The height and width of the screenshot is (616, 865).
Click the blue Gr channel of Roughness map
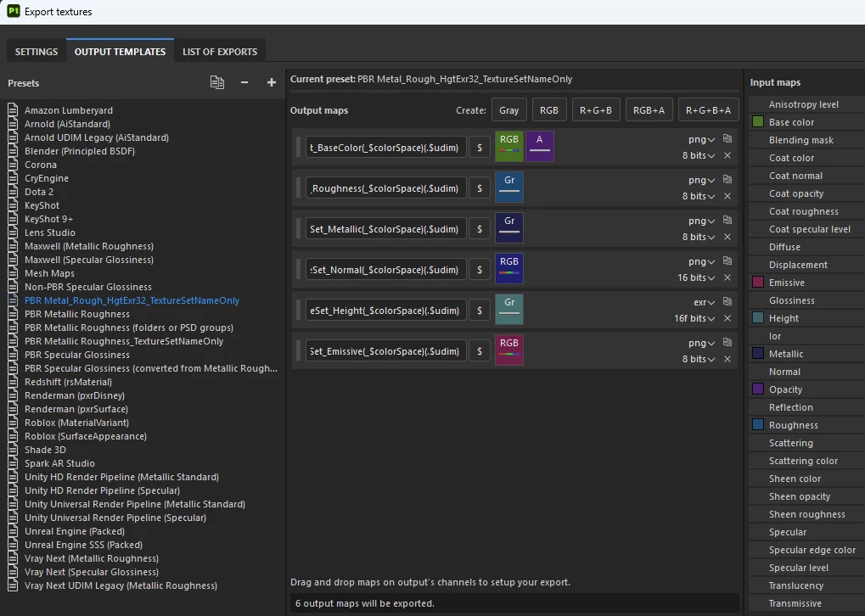coord(509,187)
